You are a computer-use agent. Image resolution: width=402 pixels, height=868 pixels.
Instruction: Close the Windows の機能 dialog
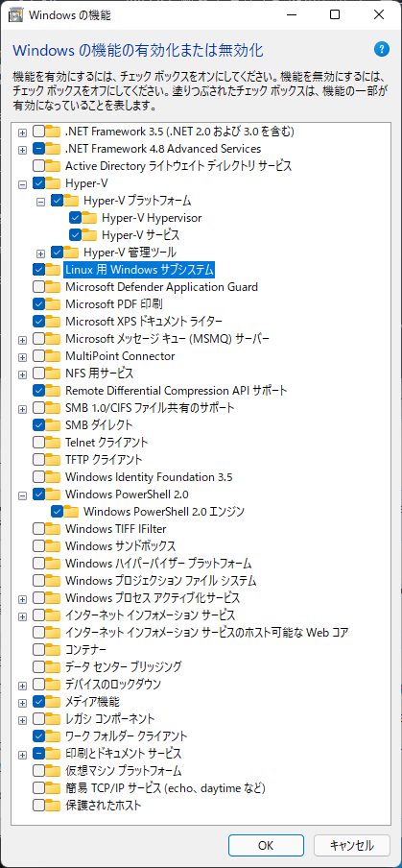point(378,15)
